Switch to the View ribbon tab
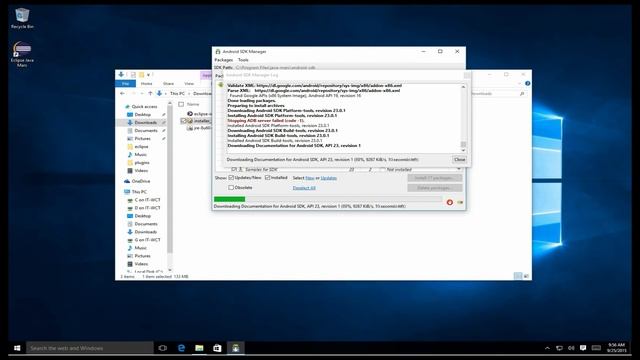 tap(189, 84)
